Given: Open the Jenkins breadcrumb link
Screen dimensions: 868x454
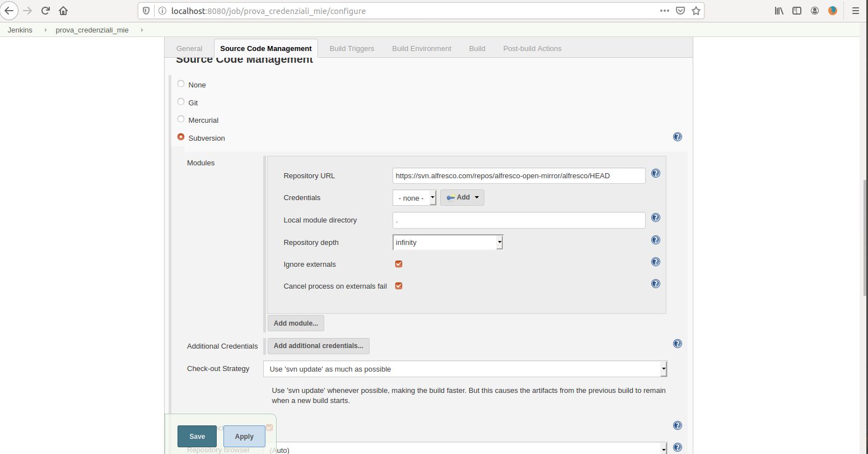Looking at the screenshot, I should [20, 30].
